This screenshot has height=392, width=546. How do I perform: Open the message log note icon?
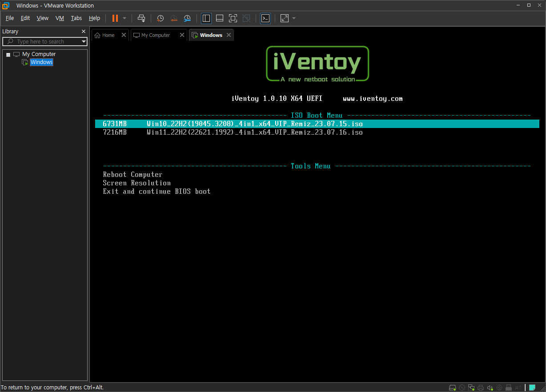532,388
